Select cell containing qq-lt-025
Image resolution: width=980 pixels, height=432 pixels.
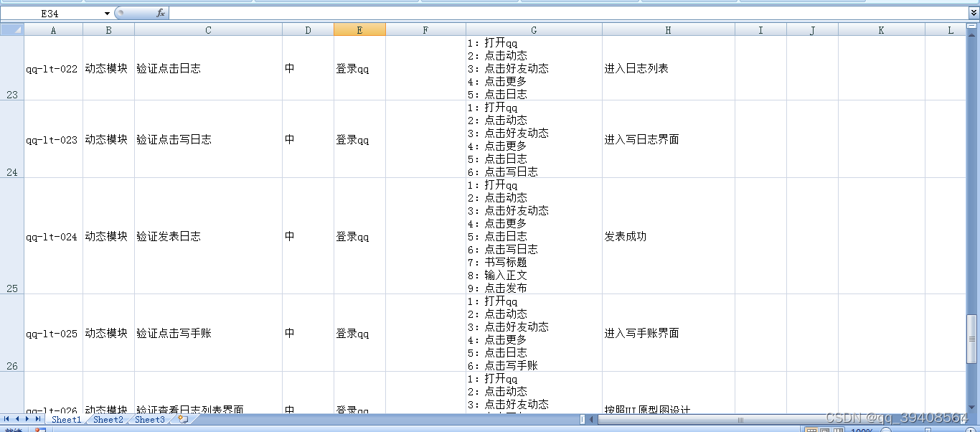[x=53, y=333]
